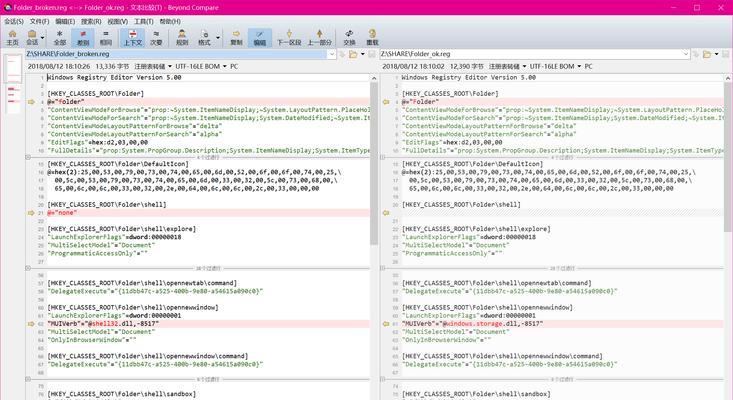Expand right hidden lines above Folder\DefaultIcon

(382, 157)
